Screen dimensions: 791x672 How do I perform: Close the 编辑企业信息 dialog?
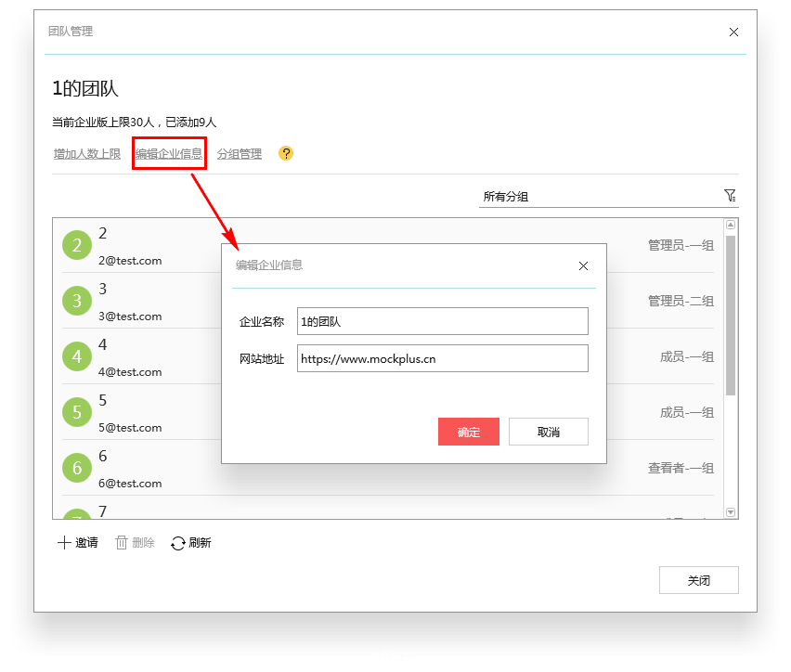click(584, 265)
